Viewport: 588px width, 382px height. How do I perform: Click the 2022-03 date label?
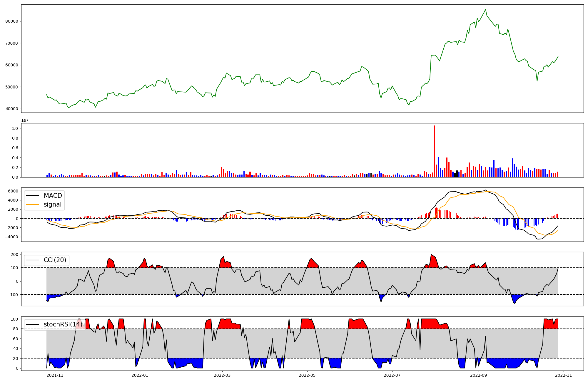[x=222, y=375]
